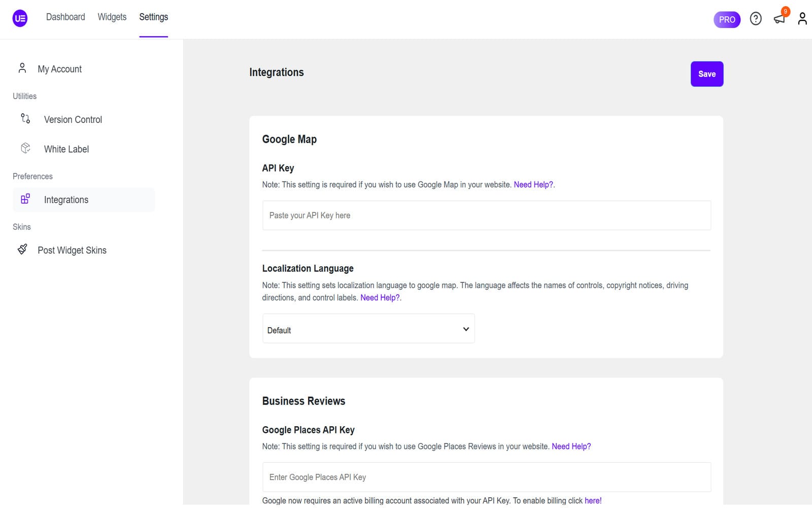The width and height of the screenshot is (812, 508).
Task: Focus the Enter Google Places API Key field
Action: click(x=487, y=477)
